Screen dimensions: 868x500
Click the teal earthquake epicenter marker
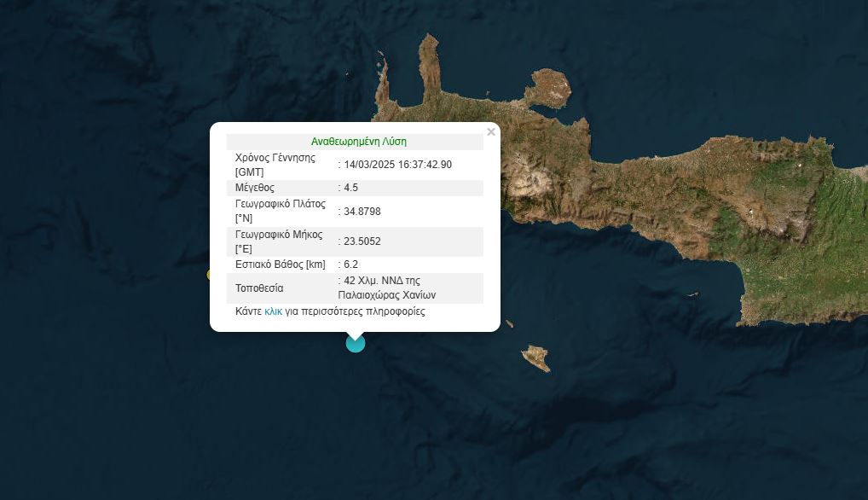click(x=355, y=343)
